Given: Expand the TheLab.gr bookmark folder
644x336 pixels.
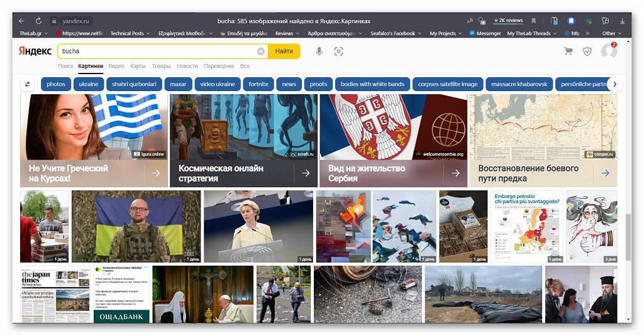Looking at the screenshot, I should coord(33,33).
